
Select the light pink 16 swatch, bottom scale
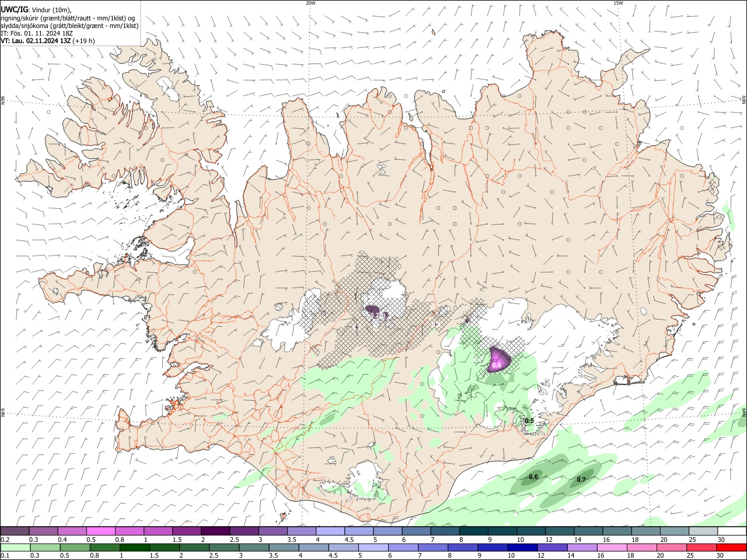click(x=612, y=548)
